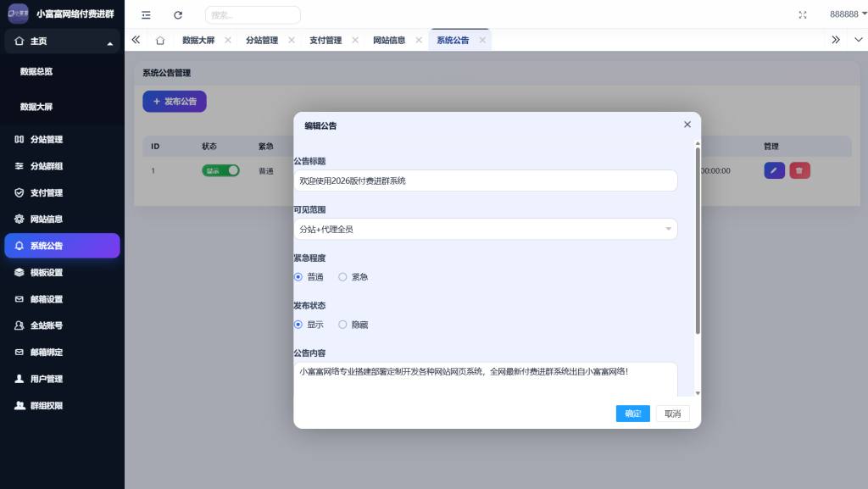Toggle the sidebar collapse menu icon
Screen dimensions: 868x489
point(146,15)
